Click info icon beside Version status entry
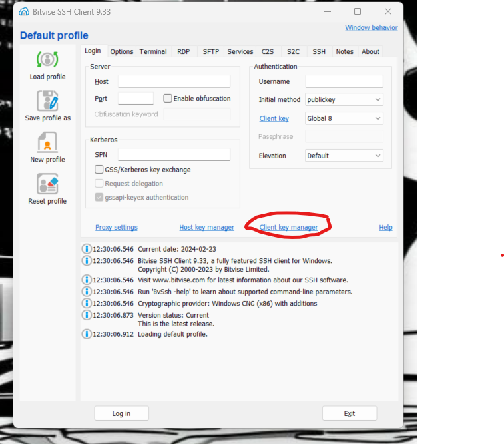 click(86, 315)
